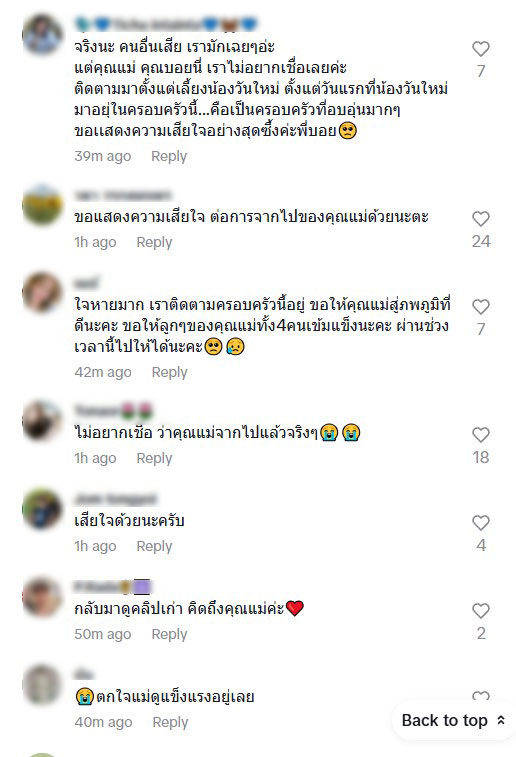Open the avatar of the 50m ago commenter
Image resolution: width=516 pixels, height=757 pixels.
pyautogui.click(x=42, y=597)
